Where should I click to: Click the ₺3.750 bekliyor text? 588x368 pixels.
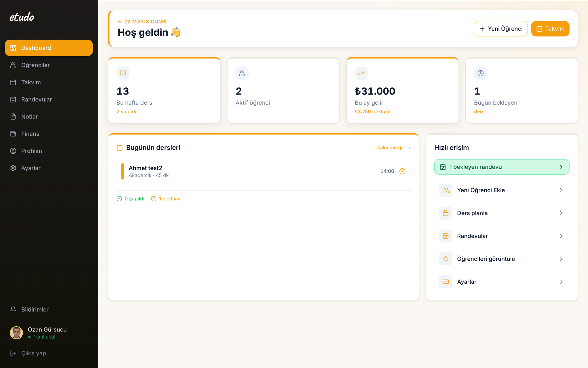tap(373, 112)
